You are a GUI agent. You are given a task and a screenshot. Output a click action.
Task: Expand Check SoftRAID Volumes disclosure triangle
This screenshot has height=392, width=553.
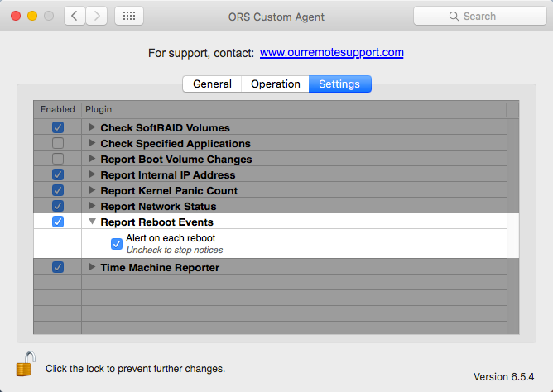[92, 127]
